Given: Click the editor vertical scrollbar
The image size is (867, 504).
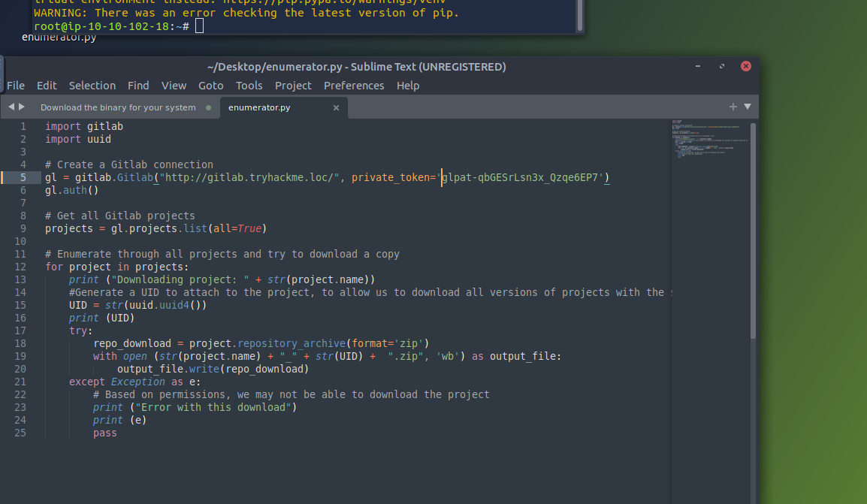Looking at the screenshot, I should point(753,231).
